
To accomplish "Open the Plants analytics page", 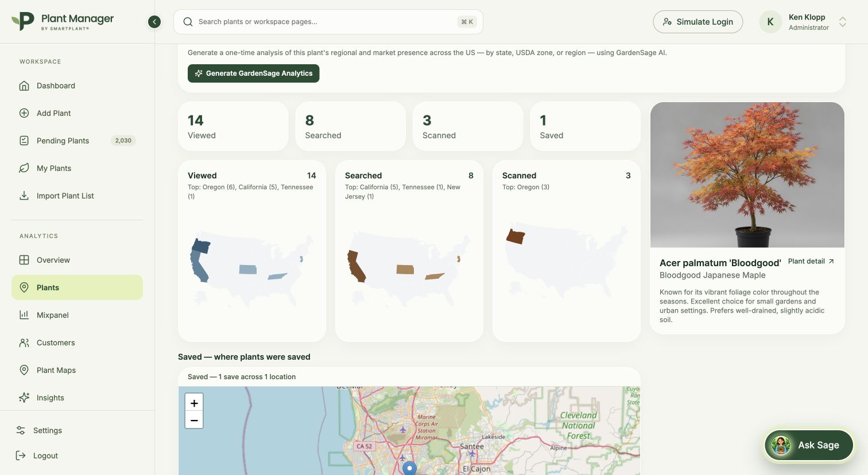I will [77, 287].
